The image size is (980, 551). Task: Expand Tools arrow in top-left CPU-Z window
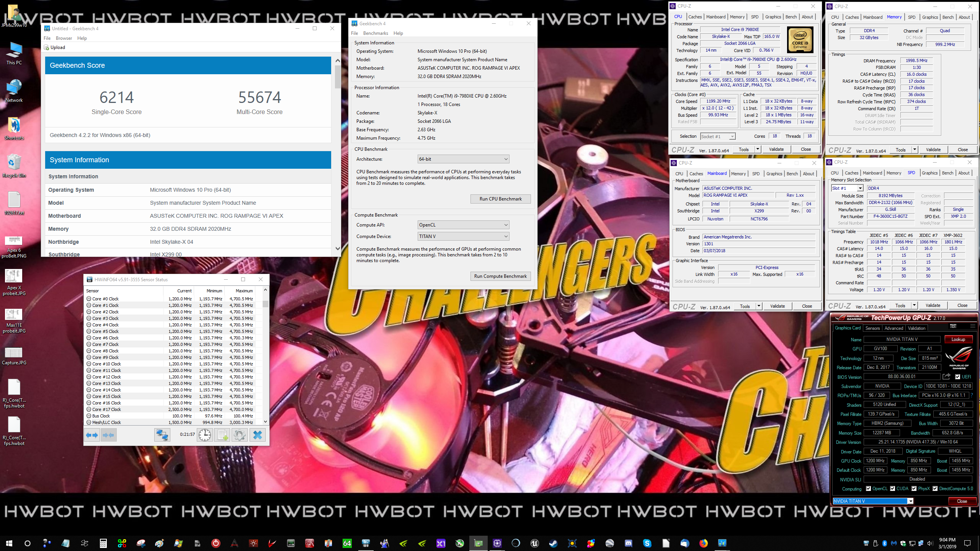(x=757, y=149)
